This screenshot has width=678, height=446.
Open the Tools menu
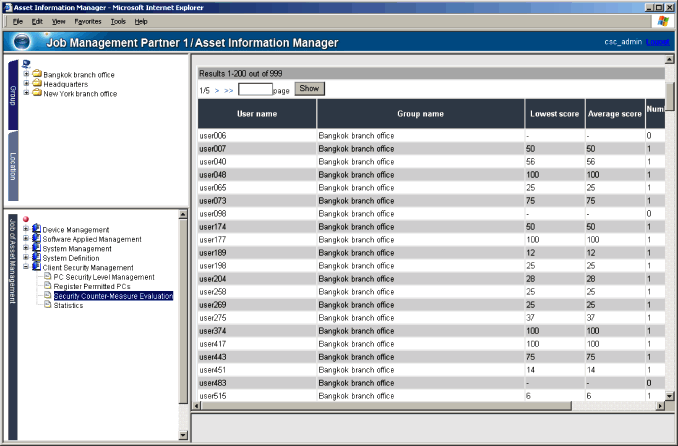click(118, 20)
